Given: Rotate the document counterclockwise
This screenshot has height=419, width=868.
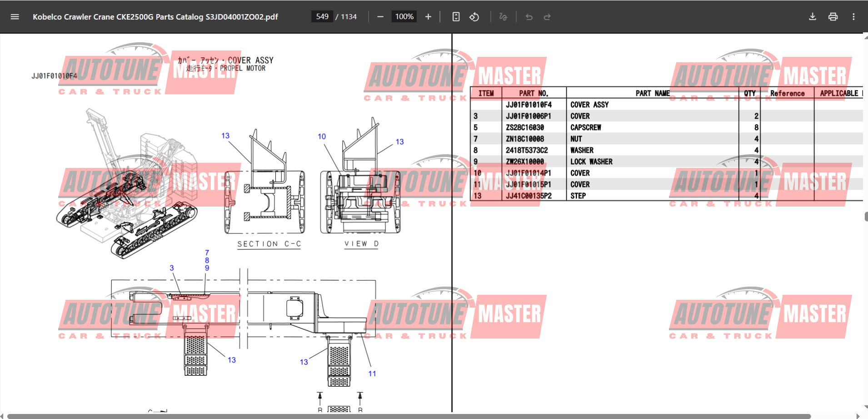Looking at the screenshot, I should tap(474, 17).
